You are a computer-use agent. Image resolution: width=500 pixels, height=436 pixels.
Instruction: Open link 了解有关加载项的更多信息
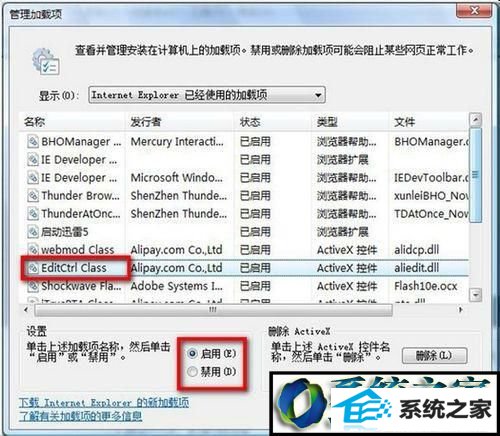pos(80,416)
